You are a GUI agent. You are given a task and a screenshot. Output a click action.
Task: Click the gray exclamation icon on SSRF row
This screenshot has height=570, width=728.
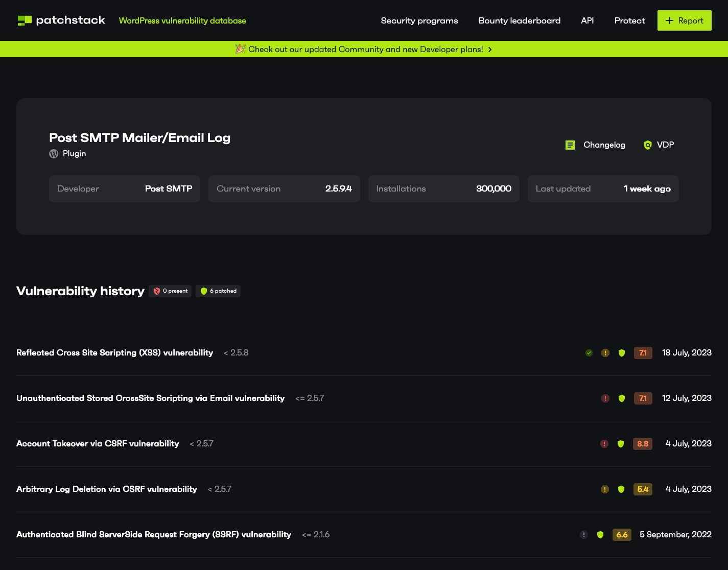pos(584,535)
